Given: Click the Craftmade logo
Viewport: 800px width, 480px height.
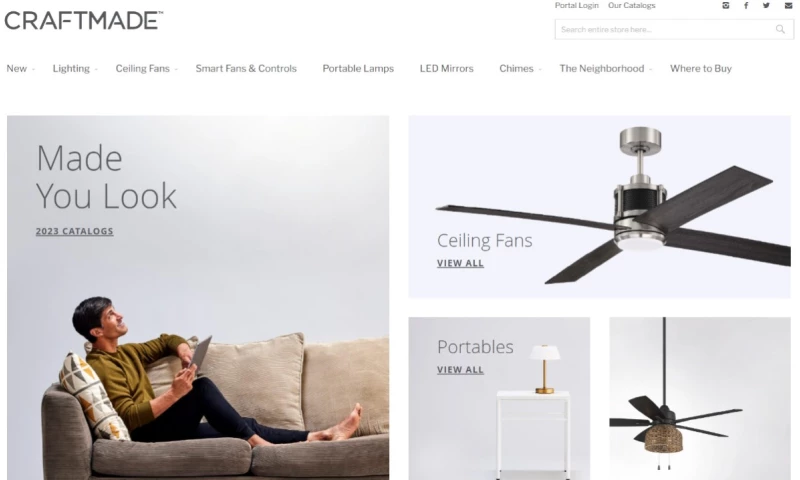Looking at the screenshot, I should tap(84, 20).
